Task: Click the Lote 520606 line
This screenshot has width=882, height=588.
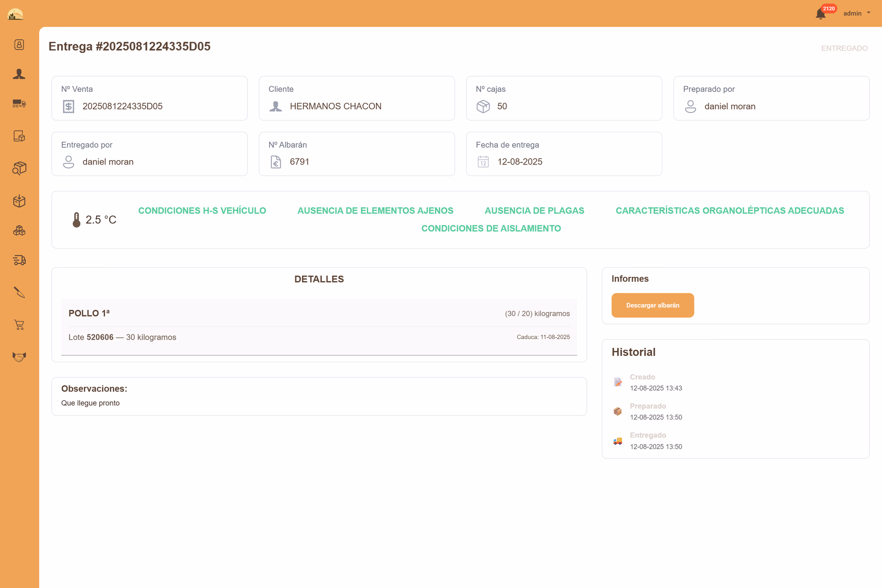Action: coord(122,337)
